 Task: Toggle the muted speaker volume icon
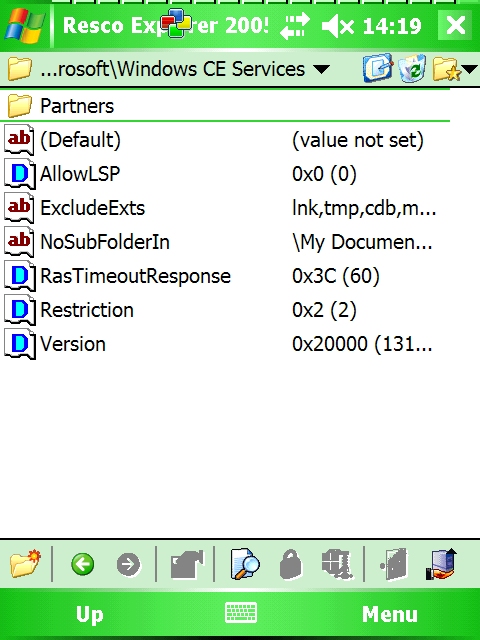coord(337,26)
